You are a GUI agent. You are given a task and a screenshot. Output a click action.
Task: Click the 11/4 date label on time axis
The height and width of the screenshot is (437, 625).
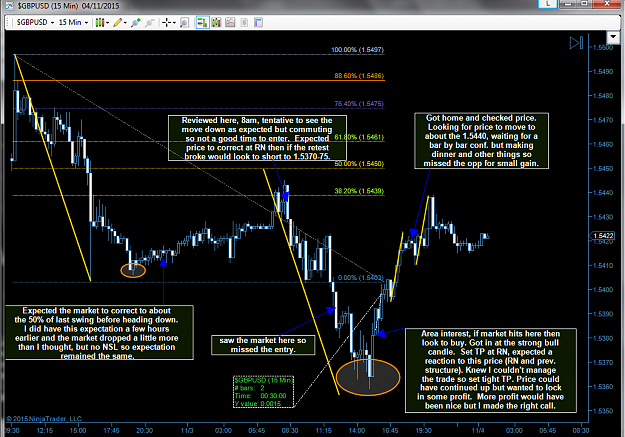click(478, 431)
